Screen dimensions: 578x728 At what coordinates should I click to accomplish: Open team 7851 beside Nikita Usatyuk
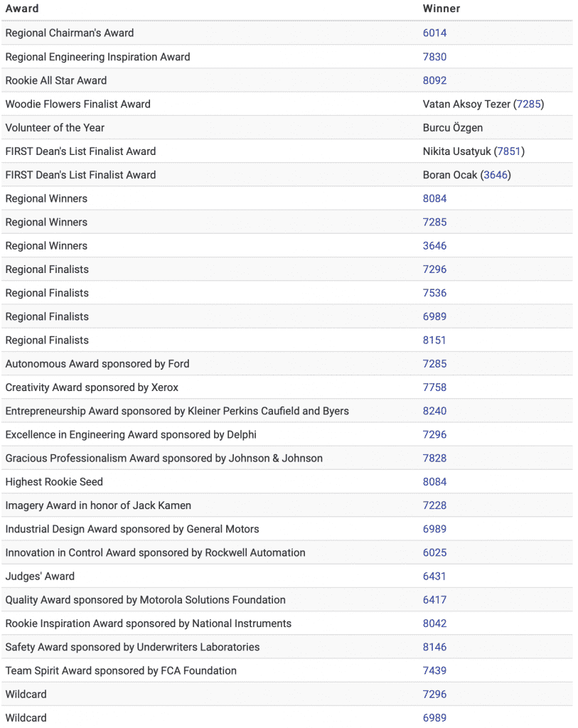pyautogui.click(x=509, y=151)
